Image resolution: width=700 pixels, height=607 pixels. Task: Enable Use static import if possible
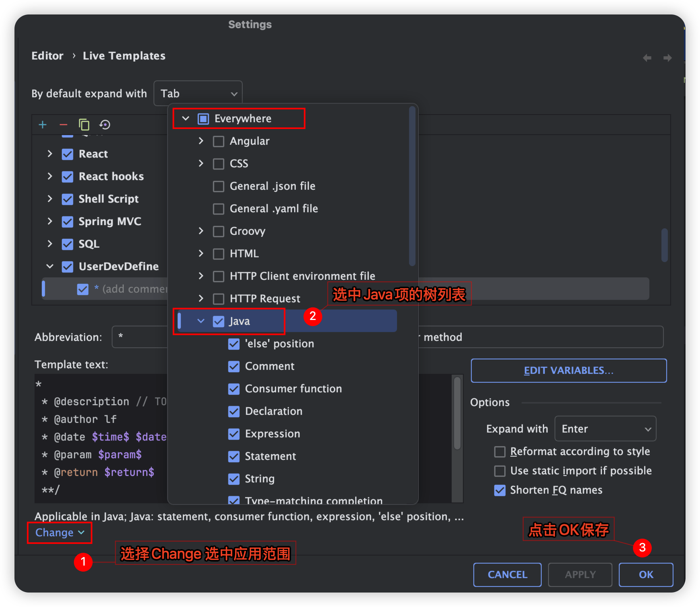(500, 471)
